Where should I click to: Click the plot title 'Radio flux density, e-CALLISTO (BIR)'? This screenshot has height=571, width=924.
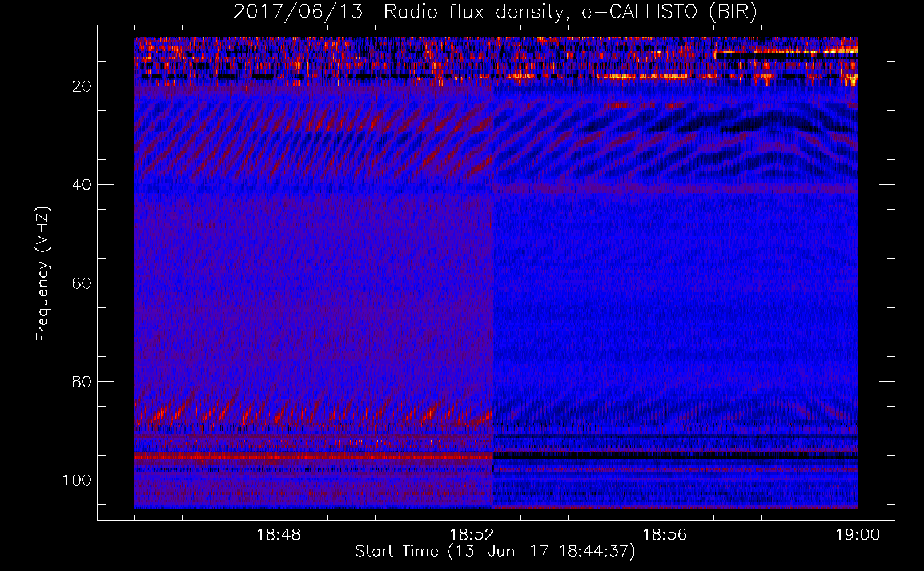coord(570,12)
